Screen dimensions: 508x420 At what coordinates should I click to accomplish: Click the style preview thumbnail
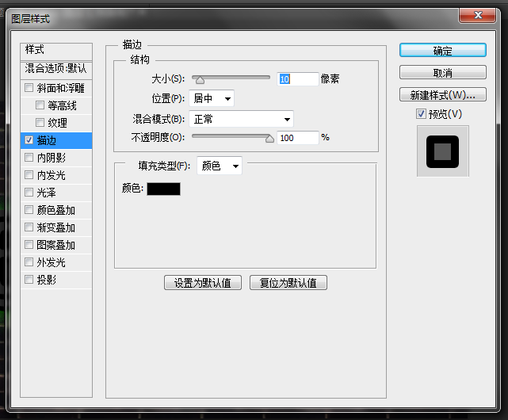pyautogui.click(x=442, y=151)
